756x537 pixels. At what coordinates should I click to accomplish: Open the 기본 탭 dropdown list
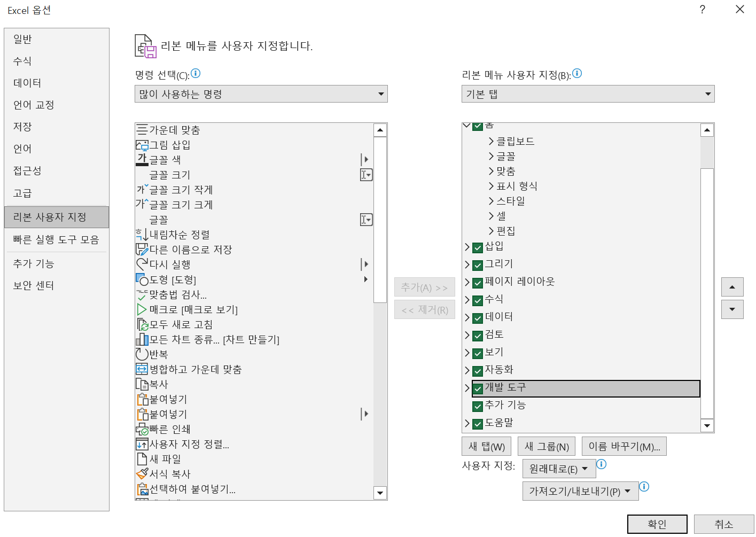pyautogui.click(x=588, y=94)
